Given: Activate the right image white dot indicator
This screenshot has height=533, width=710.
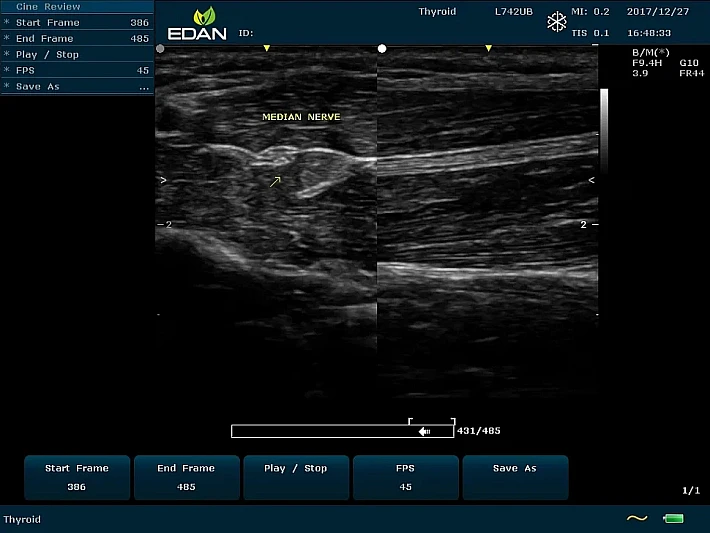Looking at the screenshot, I should (382, 48).
